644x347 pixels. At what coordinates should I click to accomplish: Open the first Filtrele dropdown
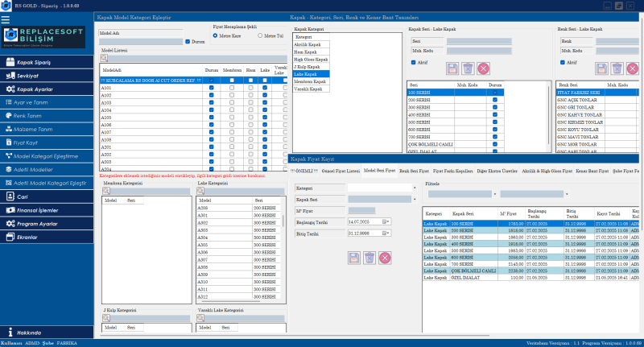(x=494, y=194)
